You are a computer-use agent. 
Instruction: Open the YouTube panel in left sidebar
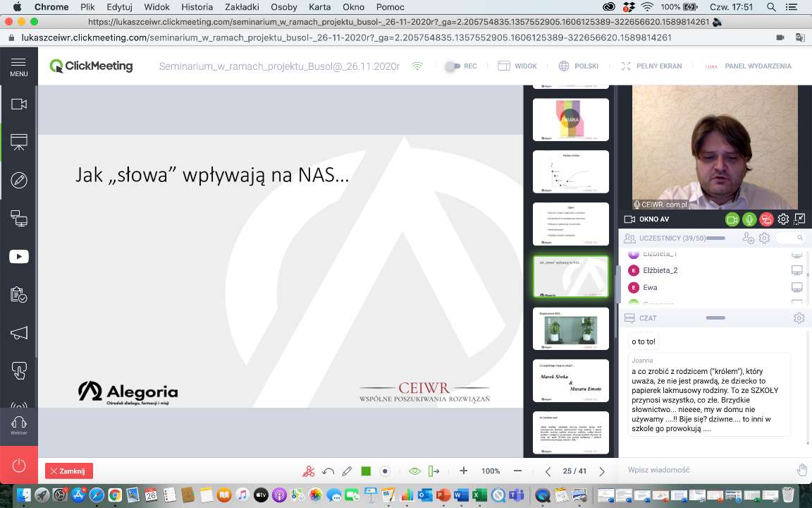pyautogui.click(x=19, y=257)
